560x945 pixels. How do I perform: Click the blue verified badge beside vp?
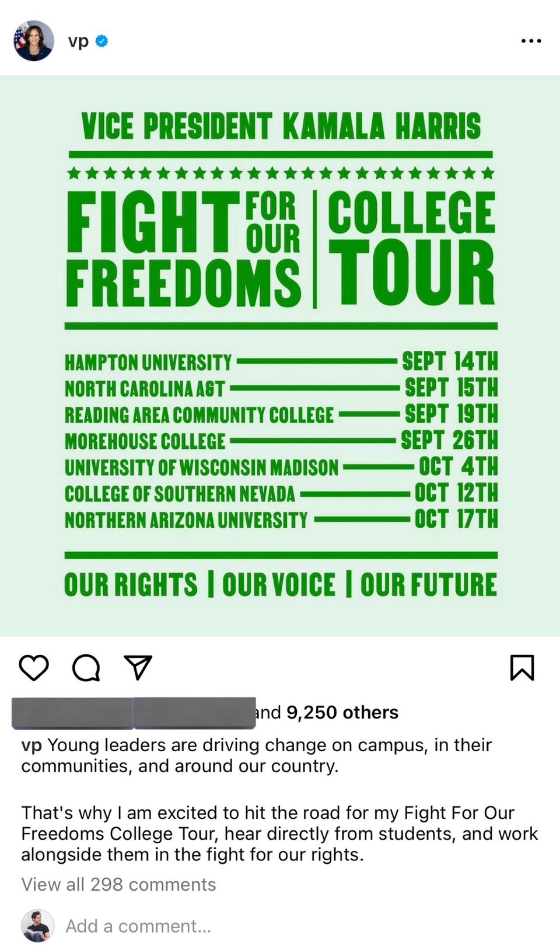point(101,41)
